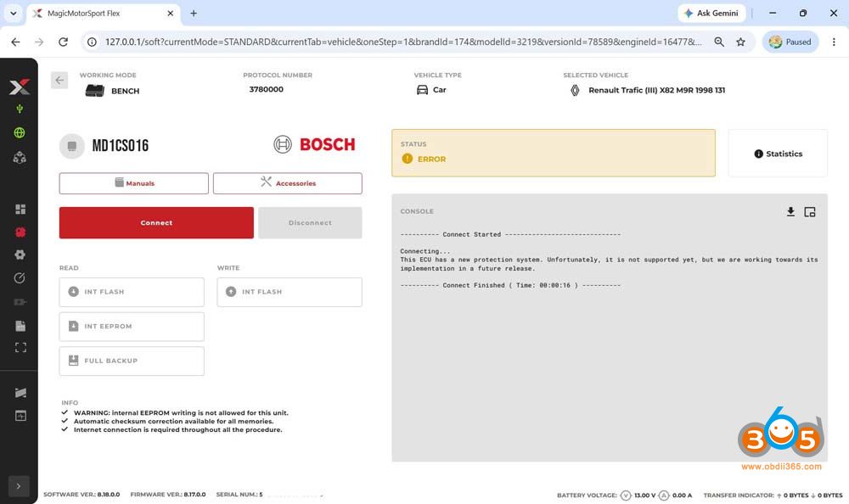Open the dashboard grid icon in sidebar
Viewport: 849px width, 504px height.
pyautogui.click(x=20, y=209)
